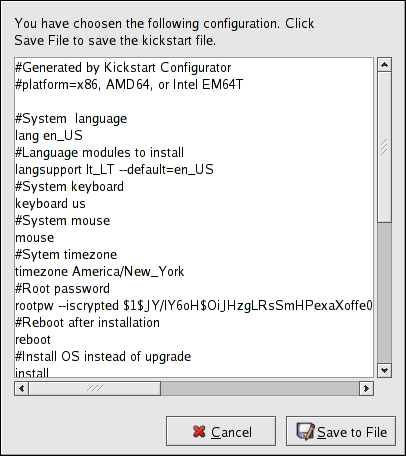Click the empty vertical scrollbar track below thumb
Screen dimensions: 406x456
coord(384,293)
